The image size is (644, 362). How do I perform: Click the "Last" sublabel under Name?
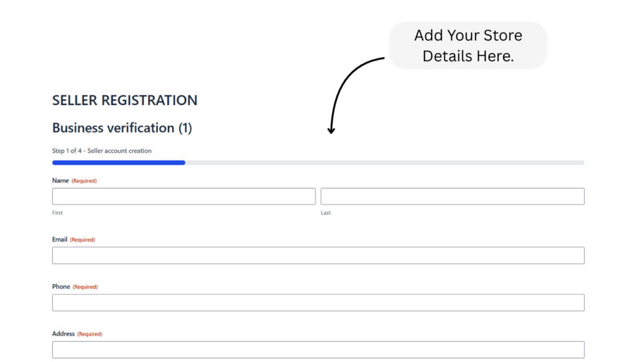coord(326,213)
